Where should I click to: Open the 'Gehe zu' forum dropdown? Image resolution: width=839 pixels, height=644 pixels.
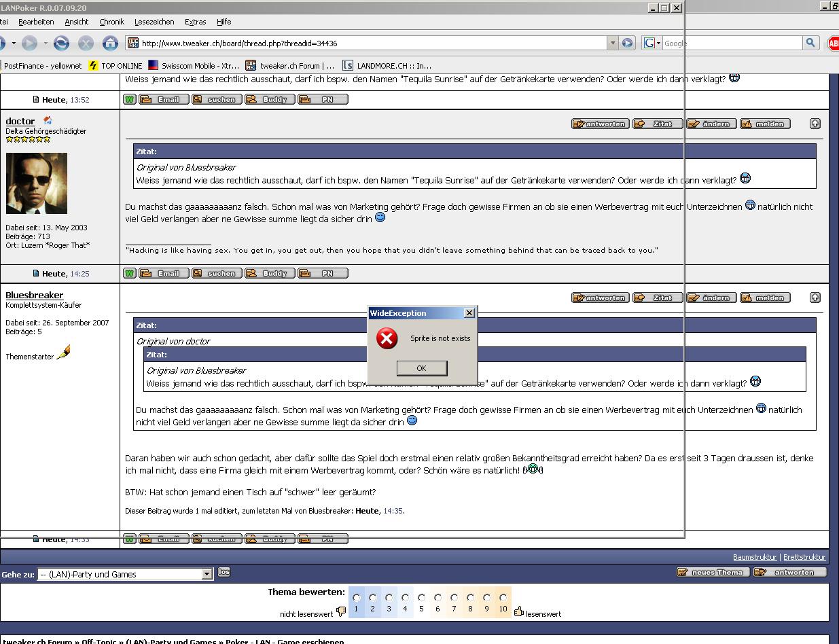click(x=207, y=574)
